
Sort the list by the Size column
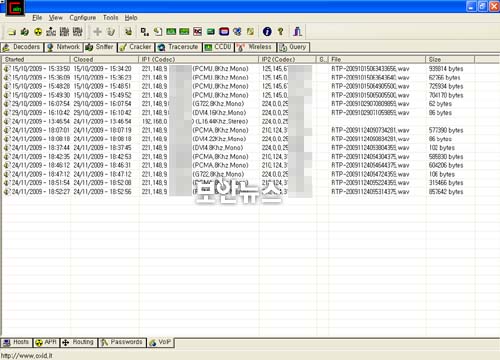[x=450, y=59]
